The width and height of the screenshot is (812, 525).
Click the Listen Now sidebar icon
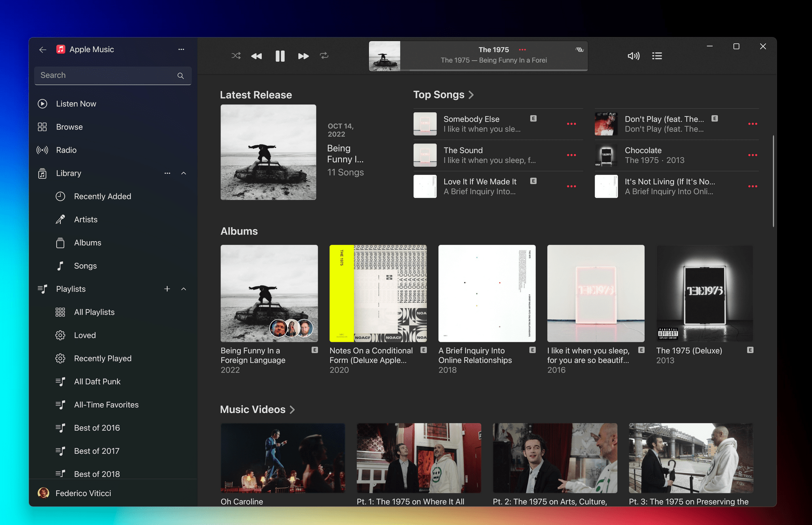[42, 103]
